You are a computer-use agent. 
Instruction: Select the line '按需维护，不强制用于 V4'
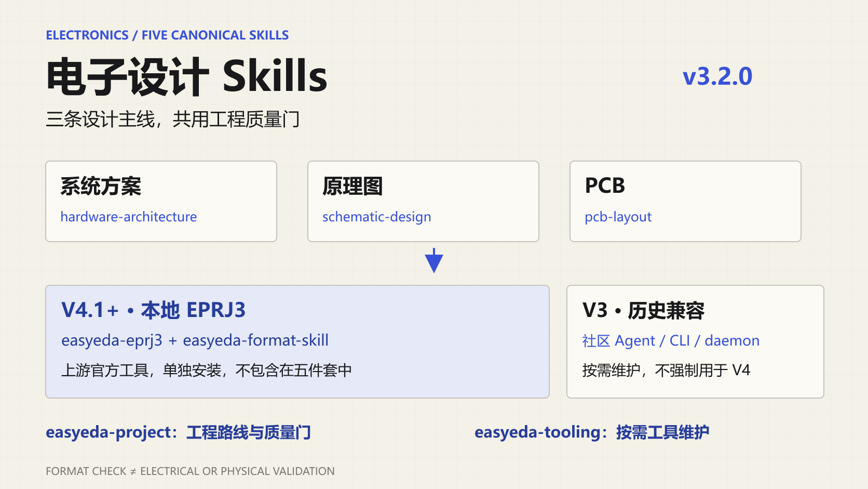[666, 371]
